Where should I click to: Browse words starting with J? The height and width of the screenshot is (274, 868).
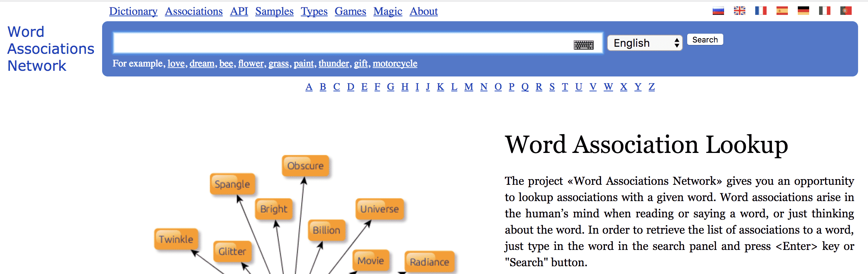(428, 87)
